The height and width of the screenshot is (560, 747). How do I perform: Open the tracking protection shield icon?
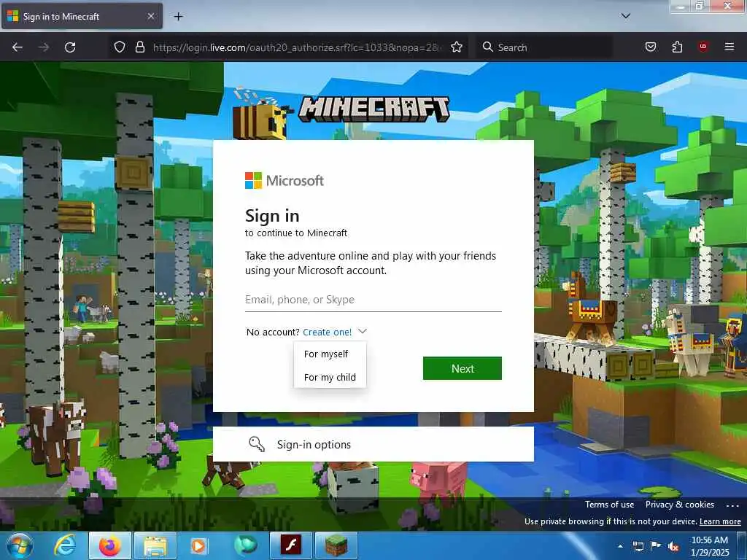(120, 47)
